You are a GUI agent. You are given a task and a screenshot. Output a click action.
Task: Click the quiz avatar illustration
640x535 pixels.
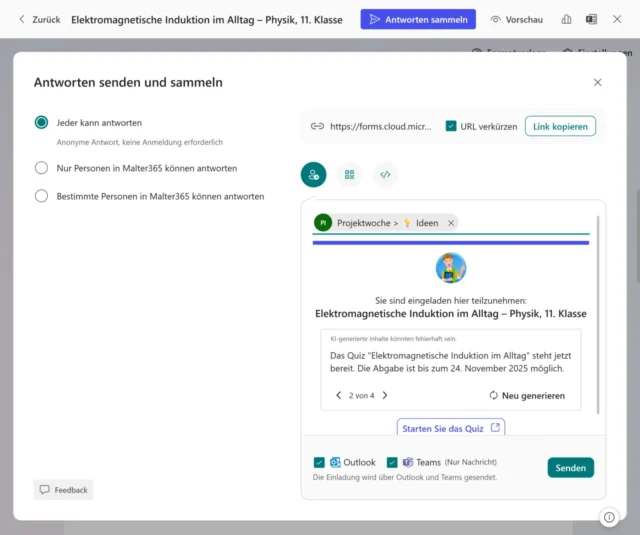pyautogui.click(x=451, y=268)
